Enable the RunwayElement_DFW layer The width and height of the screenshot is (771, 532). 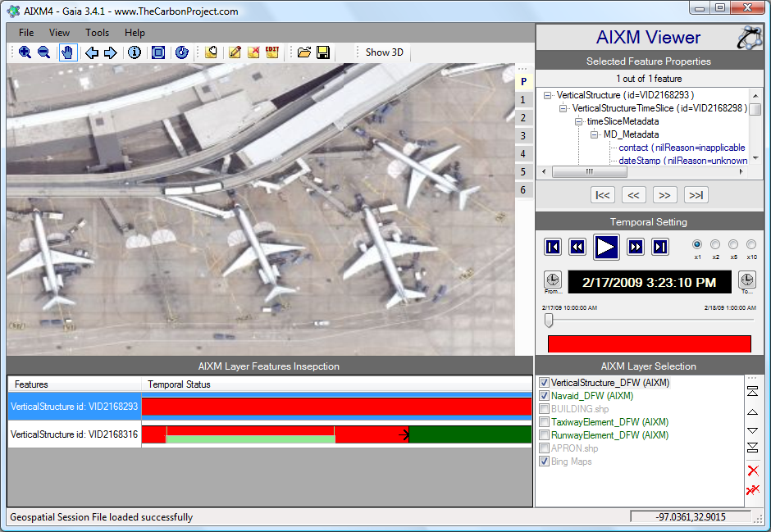click(x=545, y=435)
